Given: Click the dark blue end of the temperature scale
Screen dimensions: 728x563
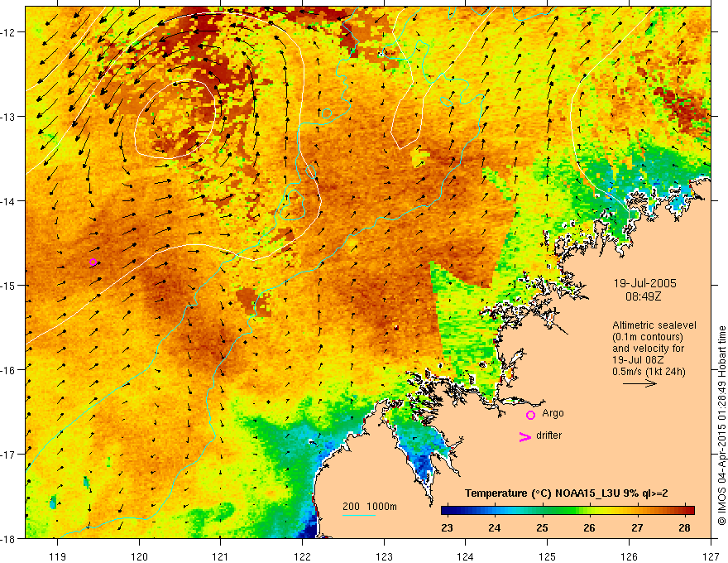Looking at the screenshot, I should (446, 510).
